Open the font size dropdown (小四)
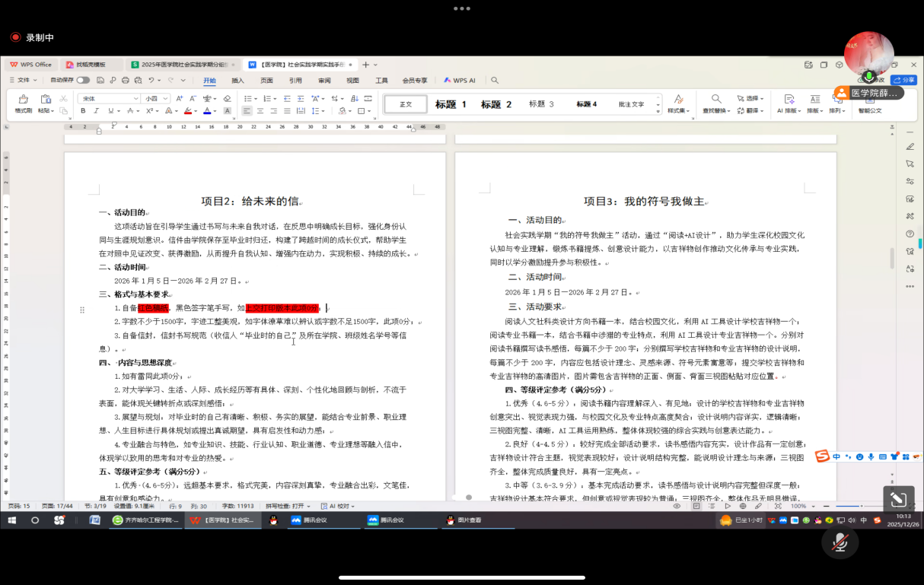924x585 pixels. (165, 99)
